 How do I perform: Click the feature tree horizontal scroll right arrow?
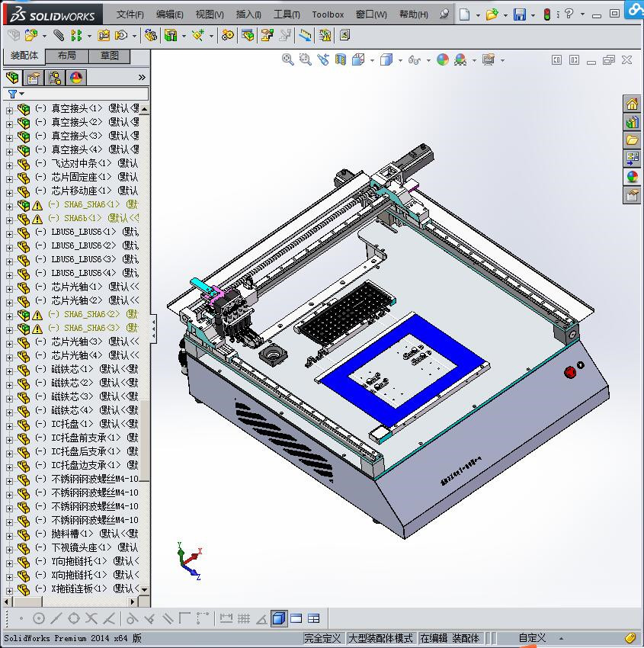tap(132, 601)
